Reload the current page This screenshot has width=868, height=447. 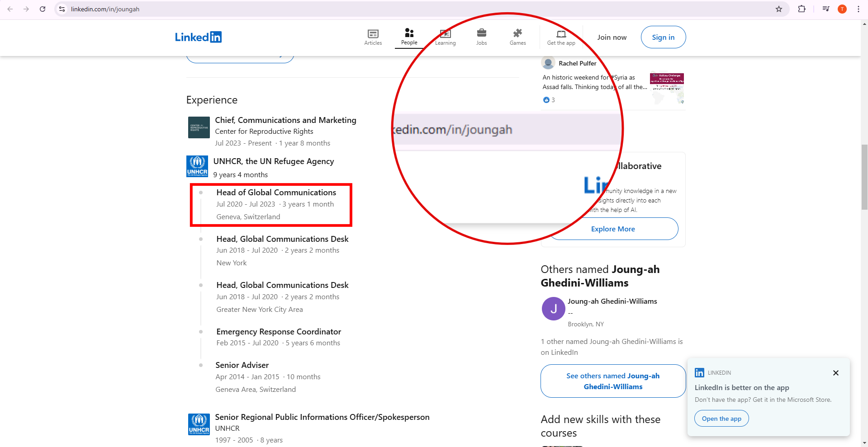[x=43, y=9]
